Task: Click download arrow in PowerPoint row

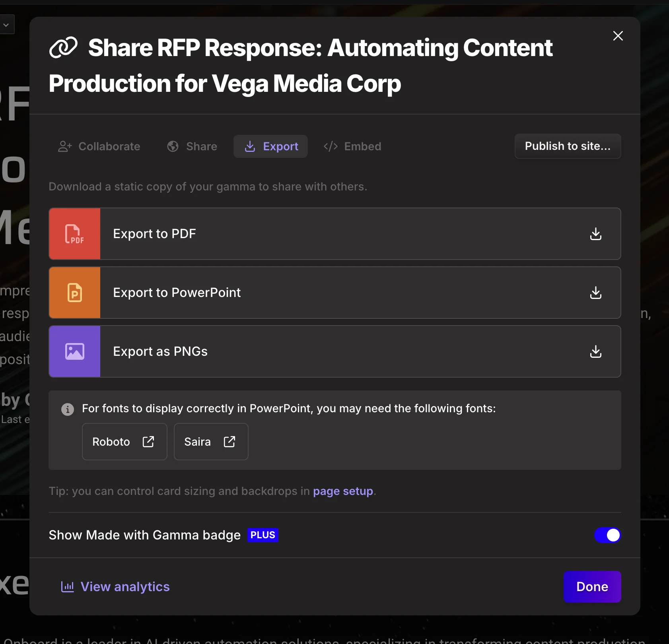Action: pos(595,293)
